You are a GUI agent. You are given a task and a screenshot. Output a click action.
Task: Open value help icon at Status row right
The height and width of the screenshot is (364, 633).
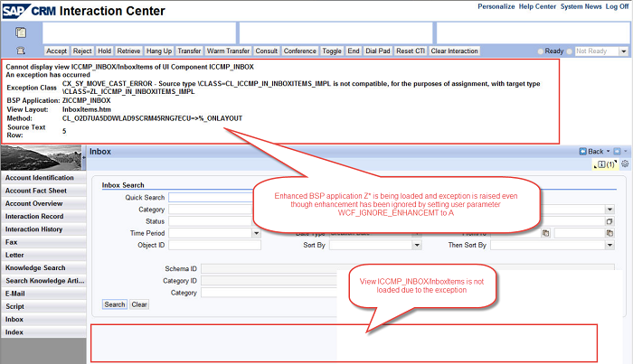pyautogui.click(x=609, y=221)
